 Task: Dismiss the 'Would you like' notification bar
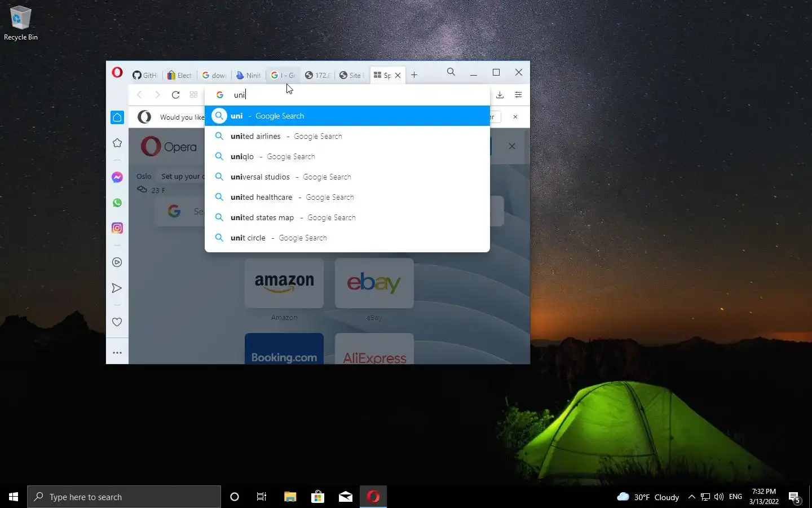(515, 117)
